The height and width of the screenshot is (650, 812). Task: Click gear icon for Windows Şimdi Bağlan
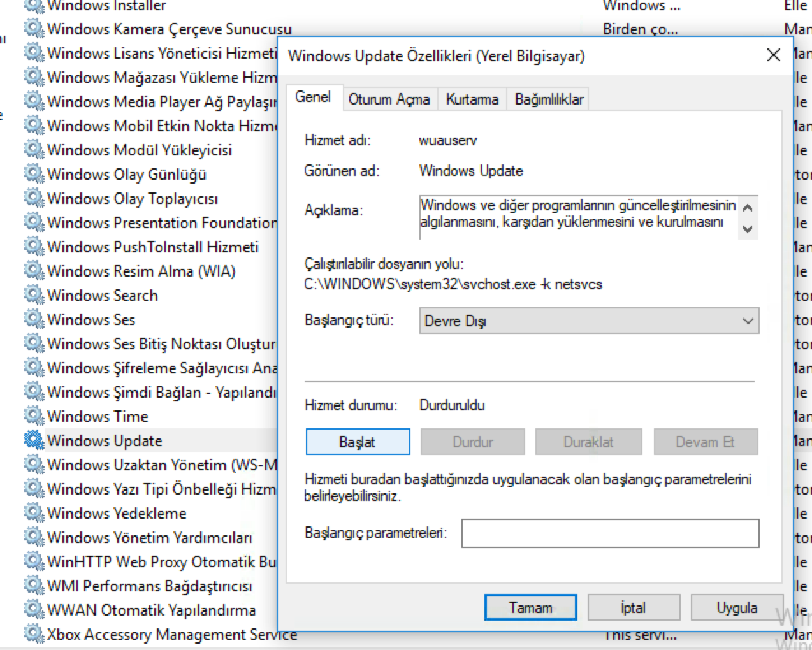tap(34, 392)
